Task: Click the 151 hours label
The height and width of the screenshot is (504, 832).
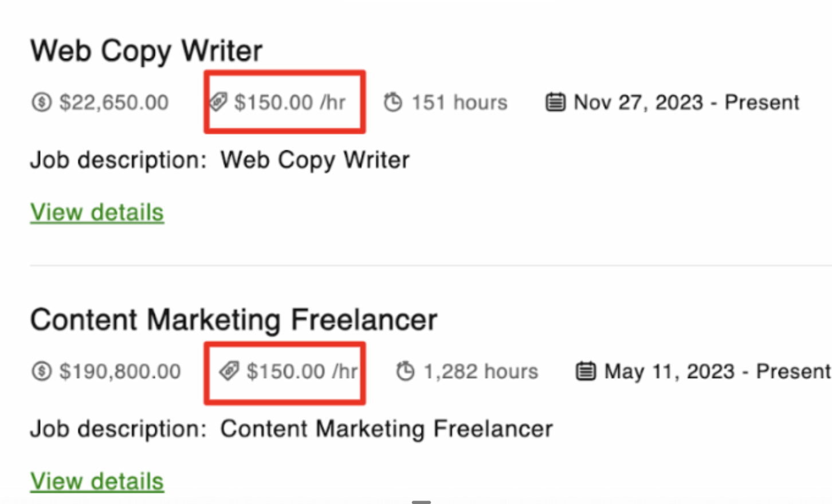Action: tap(460, 103)
